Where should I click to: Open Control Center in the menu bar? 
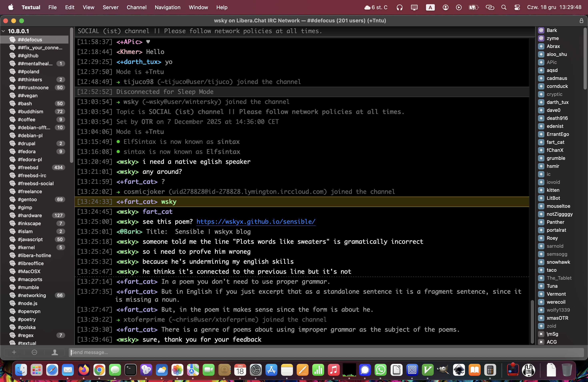(x=517, y=7)
